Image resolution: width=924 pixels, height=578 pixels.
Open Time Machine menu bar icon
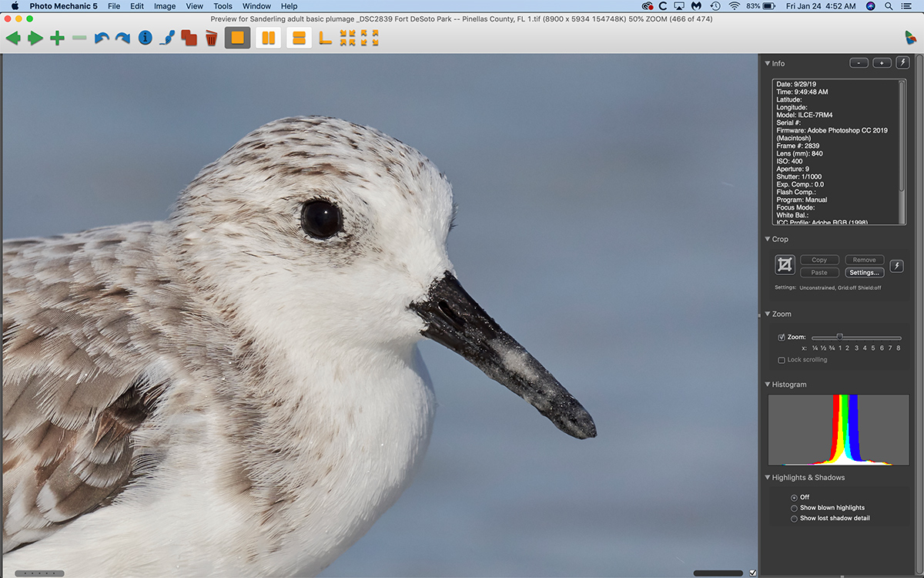pos(715,6)
